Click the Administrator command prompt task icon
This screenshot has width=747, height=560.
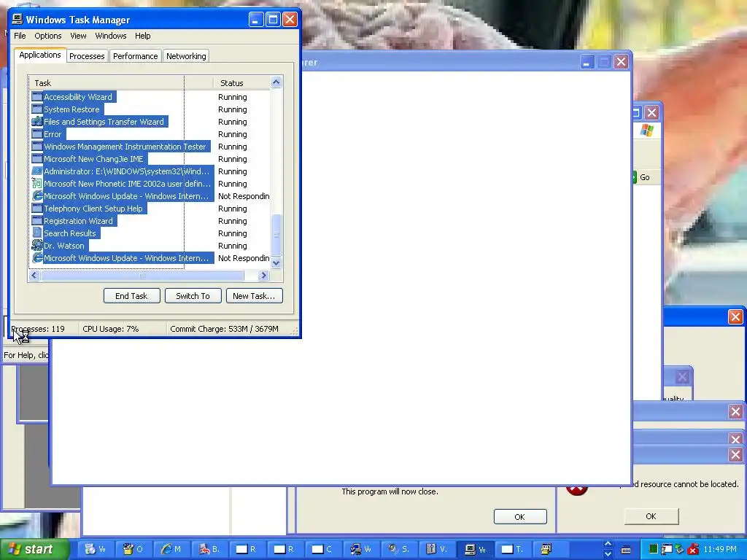click(37, 171)
